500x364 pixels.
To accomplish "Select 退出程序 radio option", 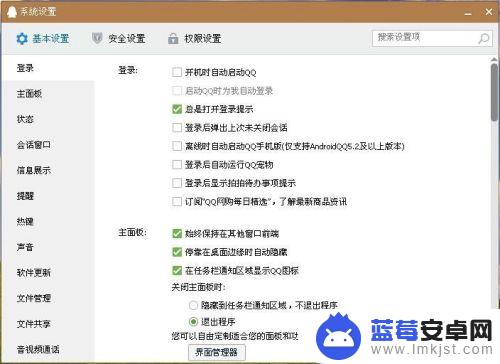I will pyautogui.click(x=193, y=322).
